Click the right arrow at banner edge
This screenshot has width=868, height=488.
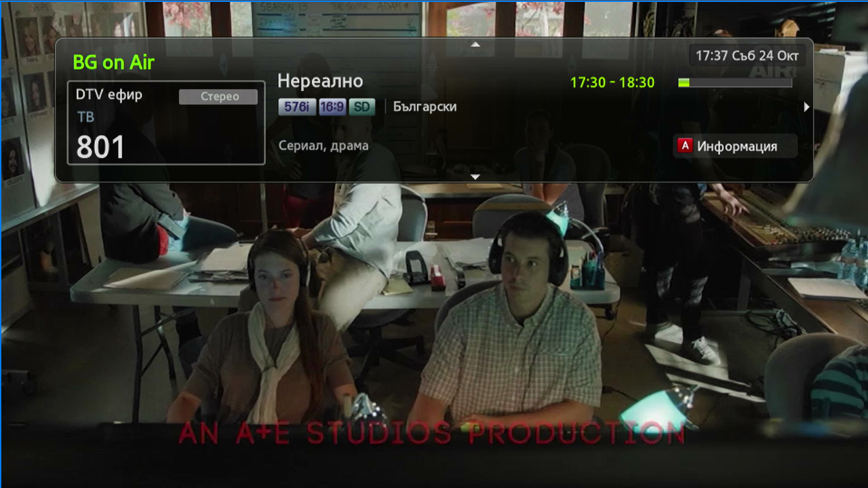tap(806, 107)
